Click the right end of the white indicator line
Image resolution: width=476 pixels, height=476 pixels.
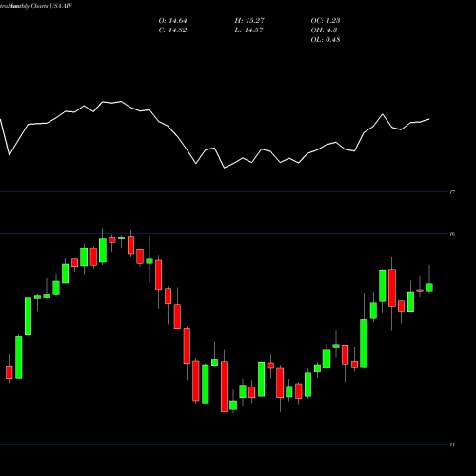point(429,119)
